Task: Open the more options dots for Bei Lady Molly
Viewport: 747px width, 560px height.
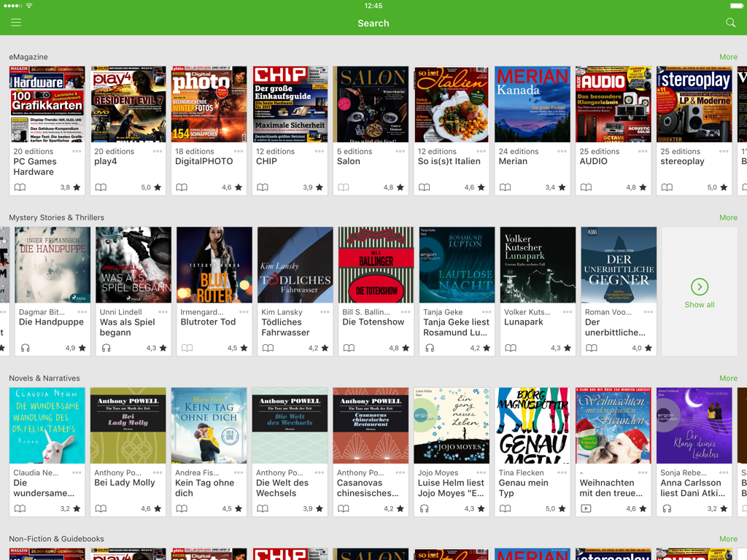Action: pos(158,472)
